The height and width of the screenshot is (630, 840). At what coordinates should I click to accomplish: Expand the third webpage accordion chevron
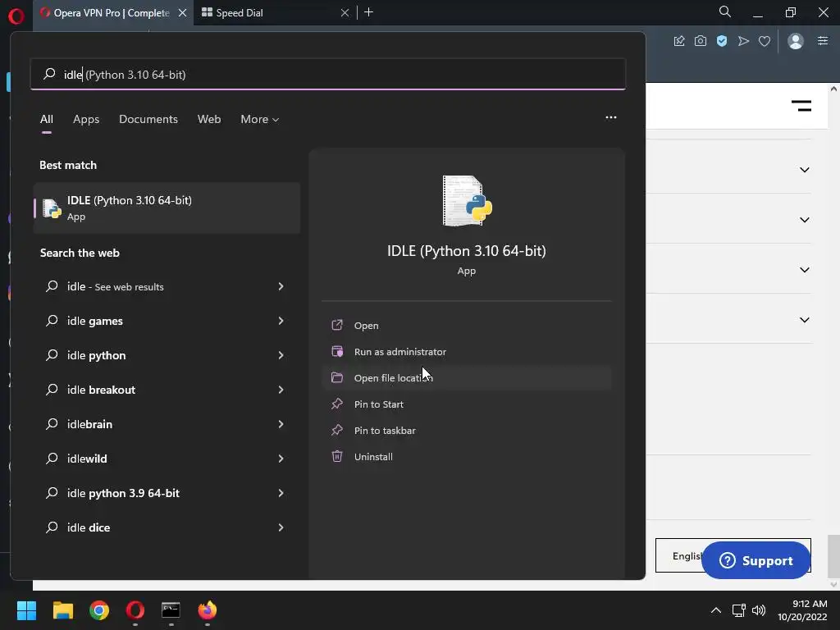[x=804, y=270]
